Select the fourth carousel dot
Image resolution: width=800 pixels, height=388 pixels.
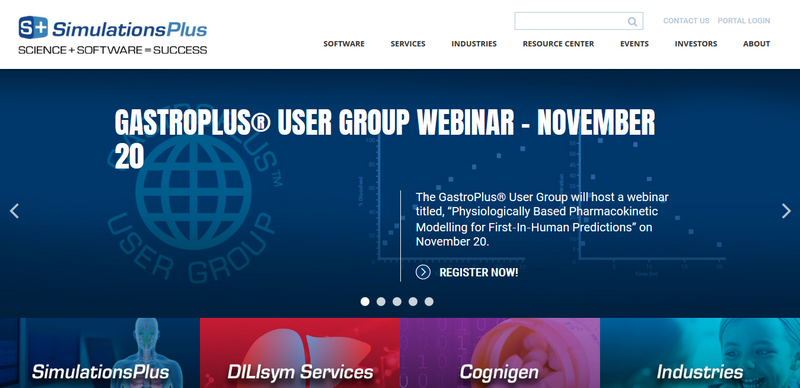413,302
